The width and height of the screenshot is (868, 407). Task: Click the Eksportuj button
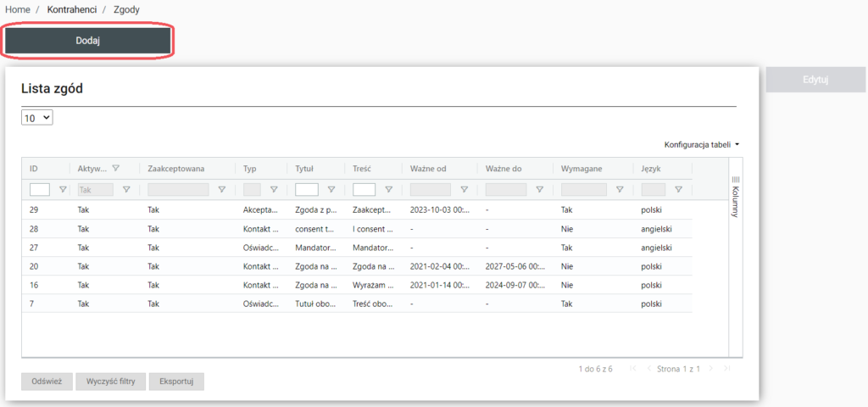(x=176, y=382)
